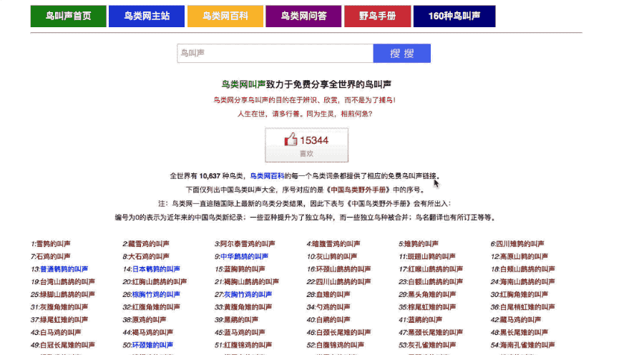Open 32:红腹角雉的叫声 link
Screen dimensions: 644x355
(x=151, y=307)
